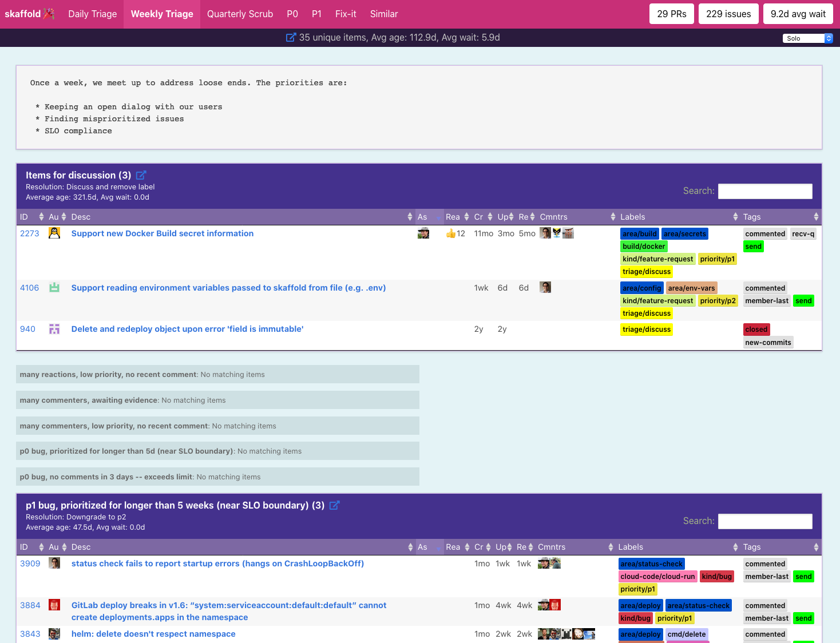This screenshot has width=840, height=643.
Task: Click priority/p2 label on issue 4106
Action: [718, 300]
